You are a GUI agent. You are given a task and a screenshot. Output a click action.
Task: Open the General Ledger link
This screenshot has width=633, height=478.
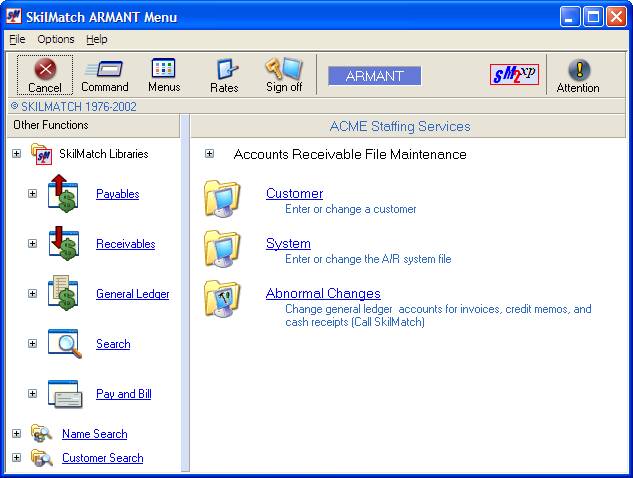[x=132, y=294]
